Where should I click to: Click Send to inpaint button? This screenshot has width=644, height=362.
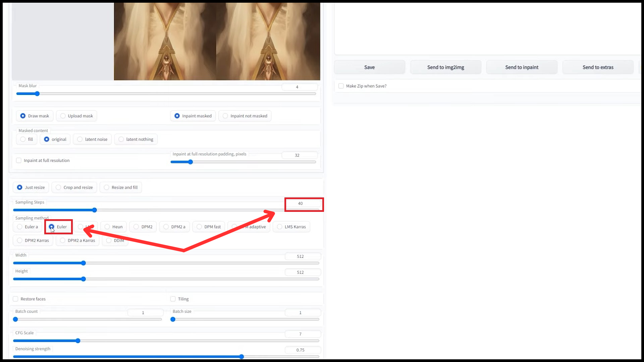[522, 67]
